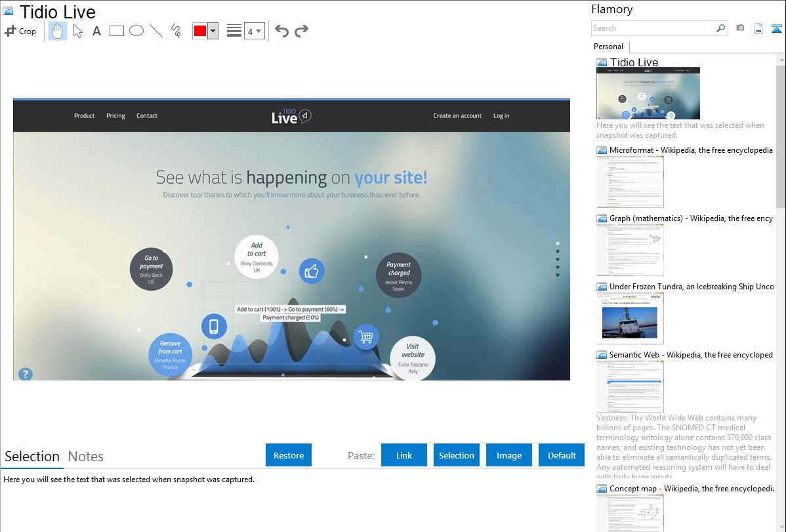Click the Visit website bubble
This screenshot has width=786, height=532.
pos(413,358)
